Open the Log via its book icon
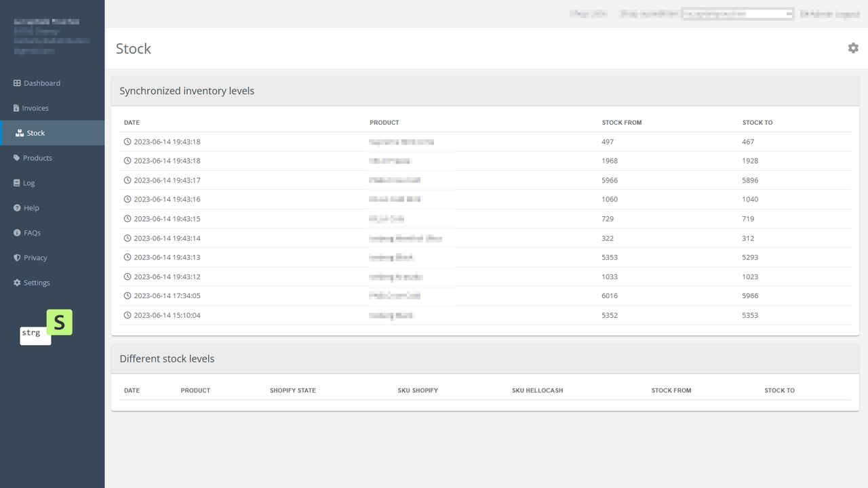The height and width of the screenshot is (488, 868). (15, 183)
